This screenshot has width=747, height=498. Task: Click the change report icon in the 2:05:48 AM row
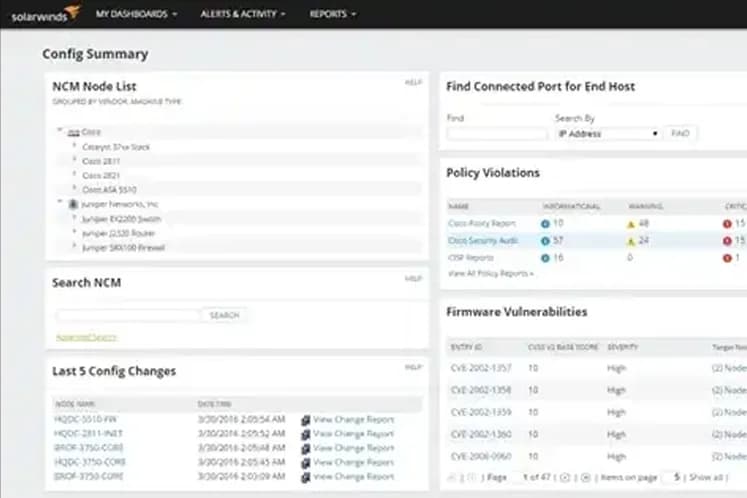pos(305,448)
